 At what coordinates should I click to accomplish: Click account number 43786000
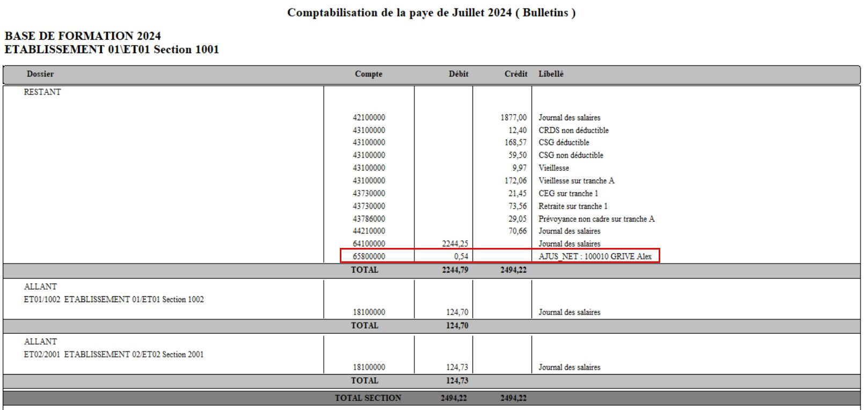point(369,219)
